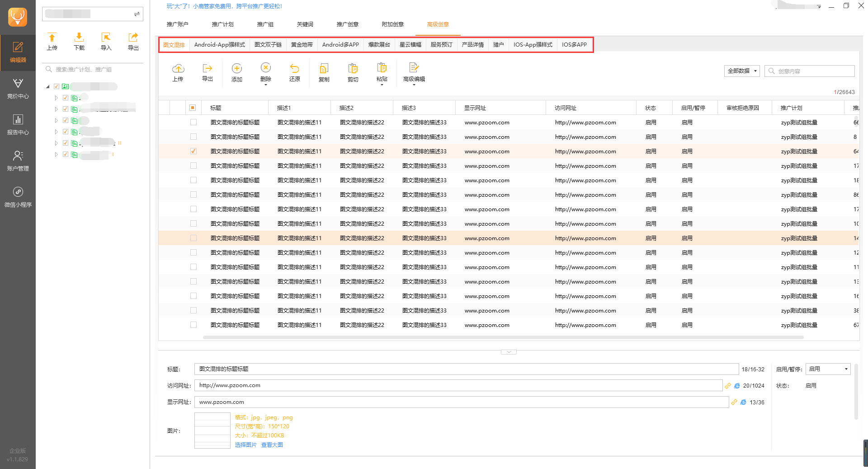Open the 编辑器 sidebar section
The height and width of the screenshot is (469, 868).
pos(18,52)
